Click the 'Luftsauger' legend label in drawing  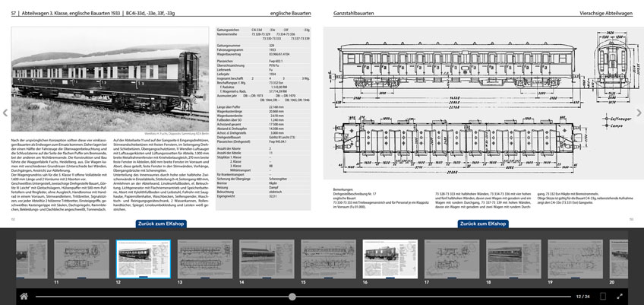(620, 119)
